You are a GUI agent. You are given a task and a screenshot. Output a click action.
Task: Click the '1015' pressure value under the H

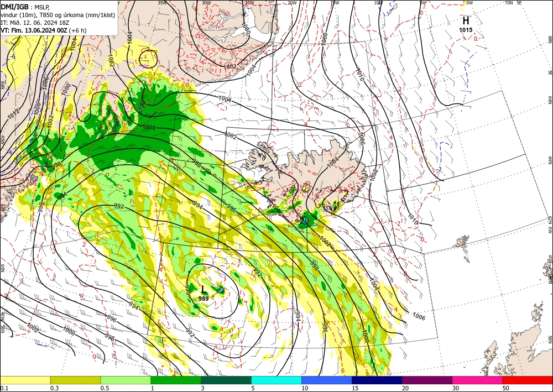click(x=466, y=30)
